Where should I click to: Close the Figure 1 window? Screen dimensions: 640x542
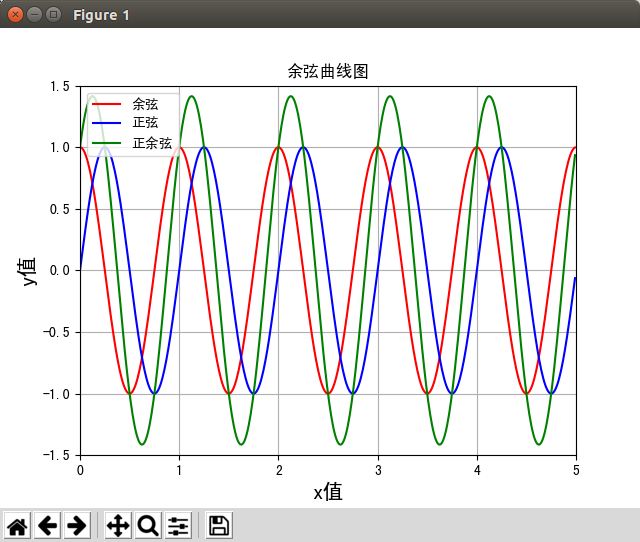pos(16,15)
